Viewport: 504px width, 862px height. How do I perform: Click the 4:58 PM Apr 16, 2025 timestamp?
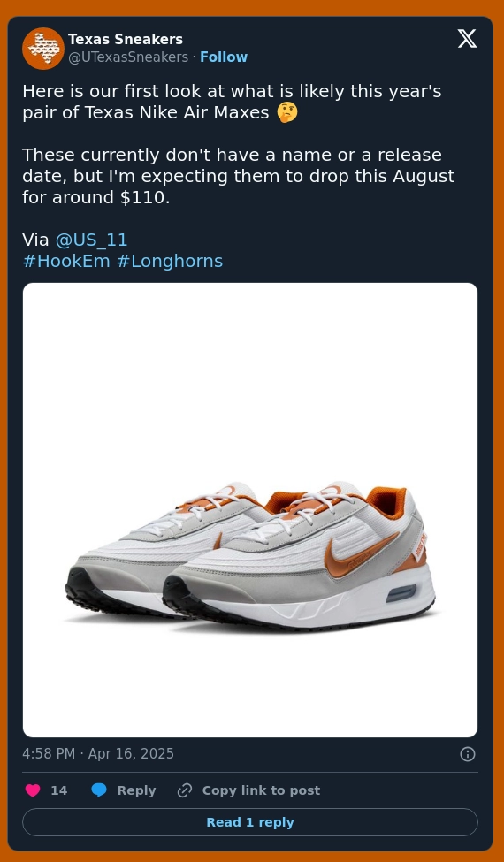click(98, 754)
